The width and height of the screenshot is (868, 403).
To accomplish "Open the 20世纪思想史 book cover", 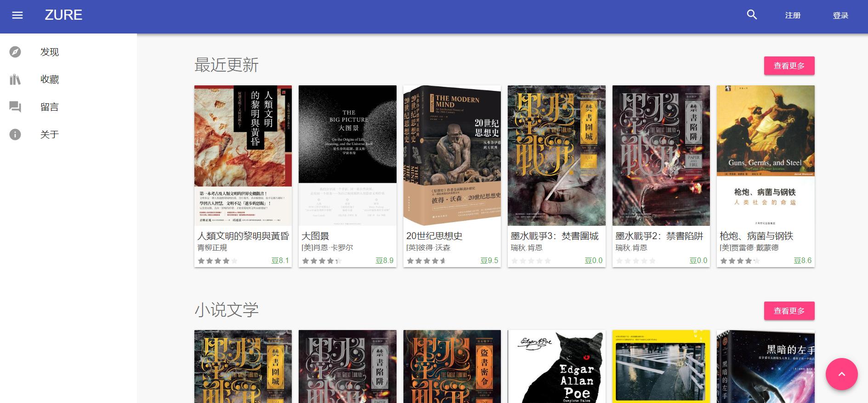I will point(452,155).
